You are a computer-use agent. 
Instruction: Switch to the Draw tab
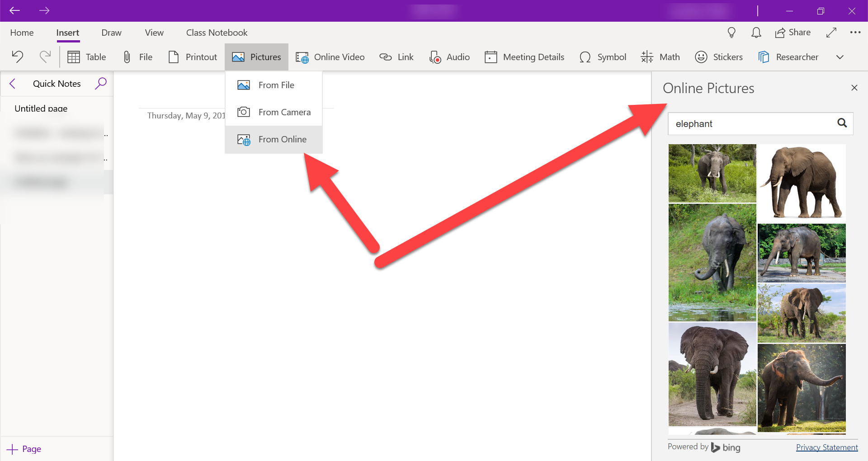click(111, 33)
